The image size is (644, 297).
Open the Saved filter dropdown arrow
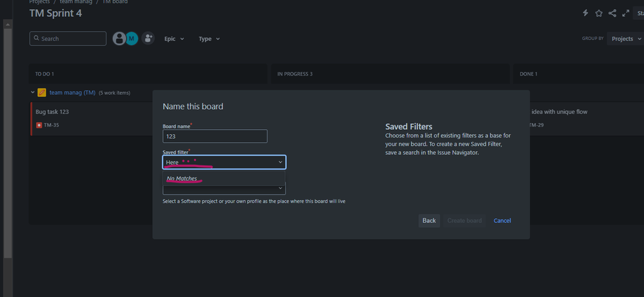click(280, 163)
